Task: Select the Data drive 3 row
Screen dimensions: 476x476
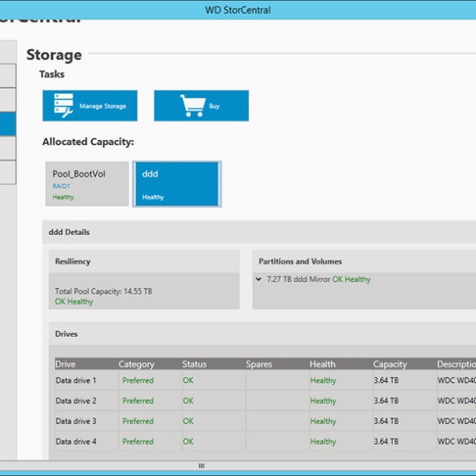Action: (x=265, y=421)
